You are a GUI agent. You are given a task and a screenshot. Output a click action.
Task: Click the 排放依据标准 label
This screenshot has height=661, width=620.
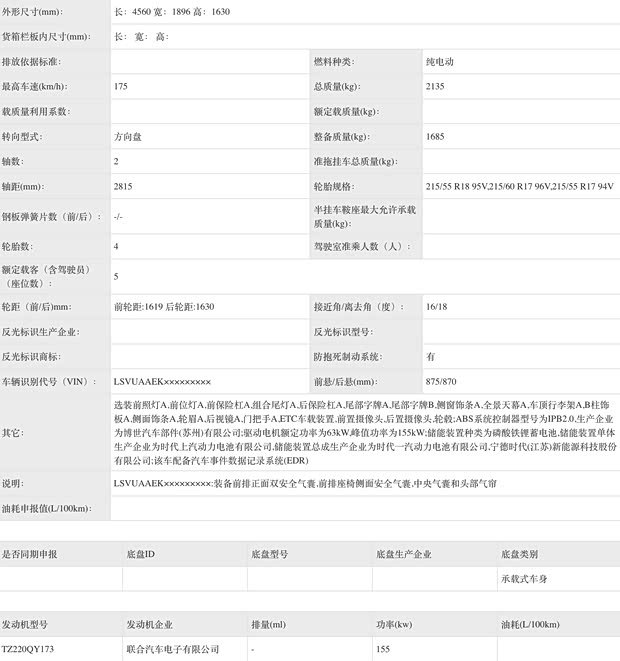click(32, 62)
